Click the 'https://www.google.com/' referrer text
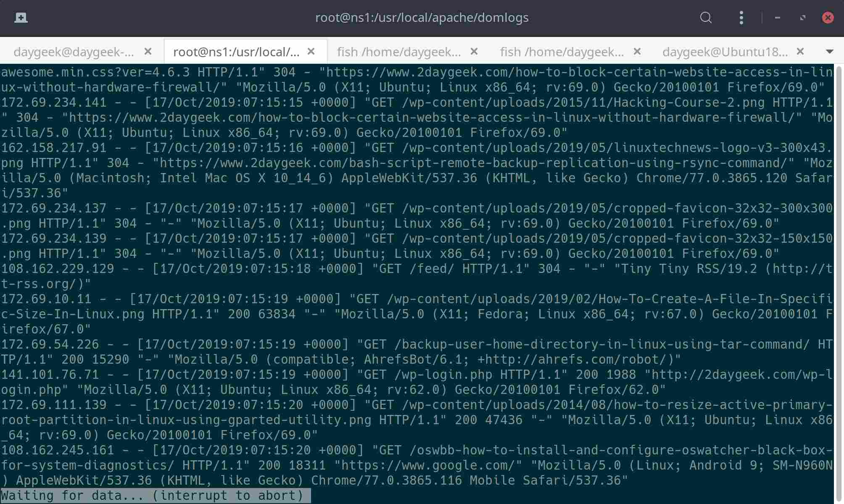This screenshot has height=504, width=844. pyautogui.click(x=428, y=465)
